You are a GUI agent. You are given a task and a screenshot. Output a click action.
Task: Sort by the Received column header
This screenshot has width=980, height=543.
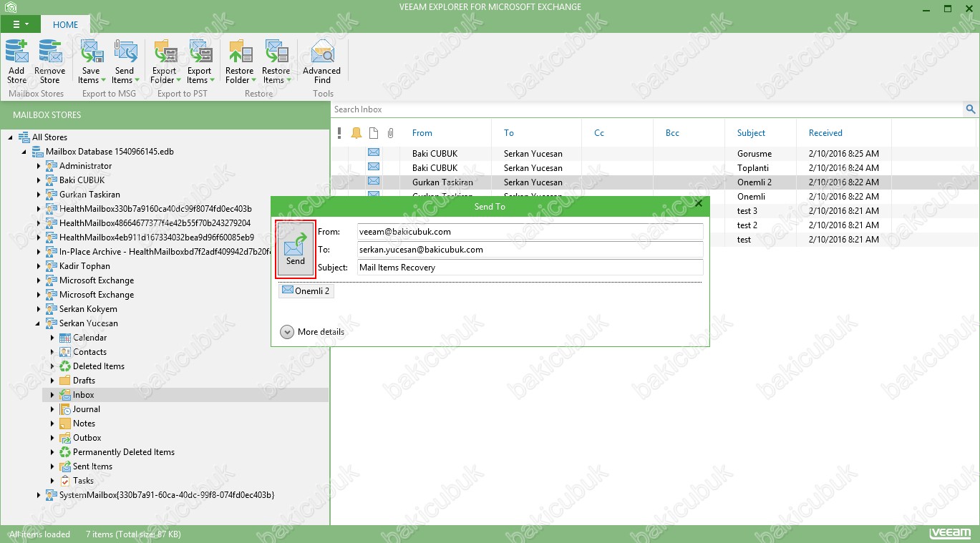(x=825, y=133)
